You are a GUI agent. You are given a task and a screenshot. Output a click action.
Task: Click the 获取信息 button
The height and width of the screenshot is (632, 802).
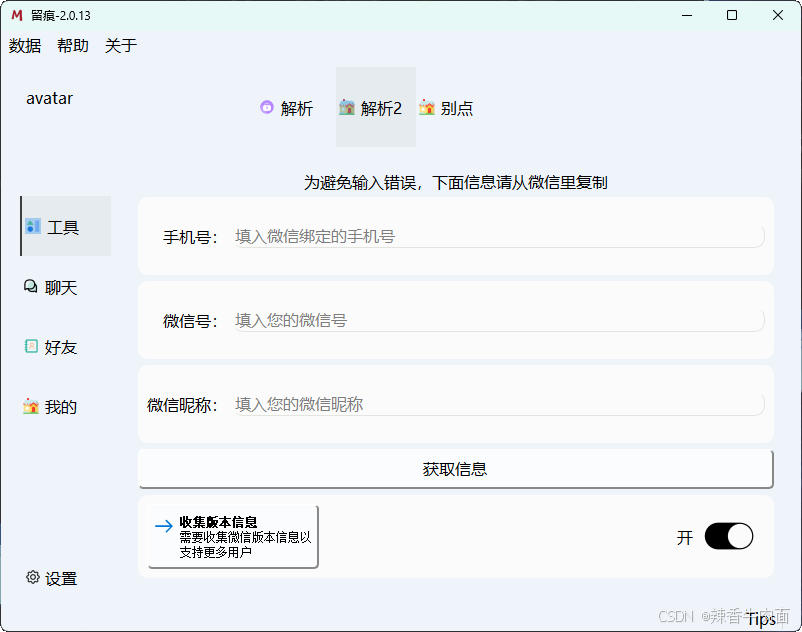click(x=456, y=469)
